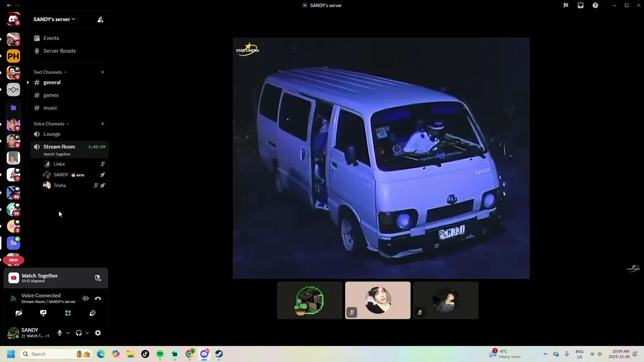
Task: Open the Direct Messages home icon
Action: 13,20
